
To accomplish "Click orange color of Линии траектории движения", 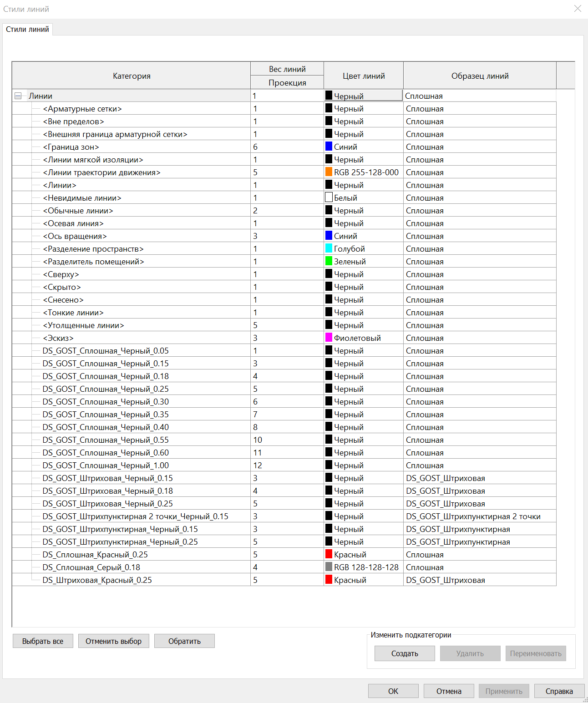I will [x=329, y=172].
